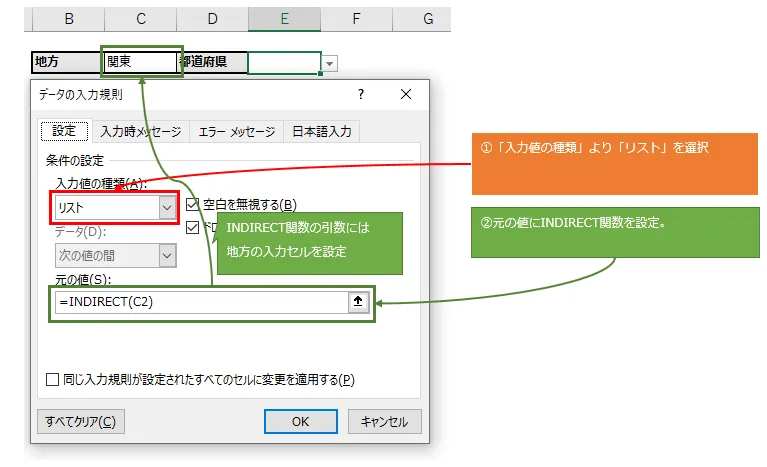Toggle the dropdown-list checkbox below 空白を無視する
Screen dimensions: 767x467
pyautogui.click(x=193, y=227)
